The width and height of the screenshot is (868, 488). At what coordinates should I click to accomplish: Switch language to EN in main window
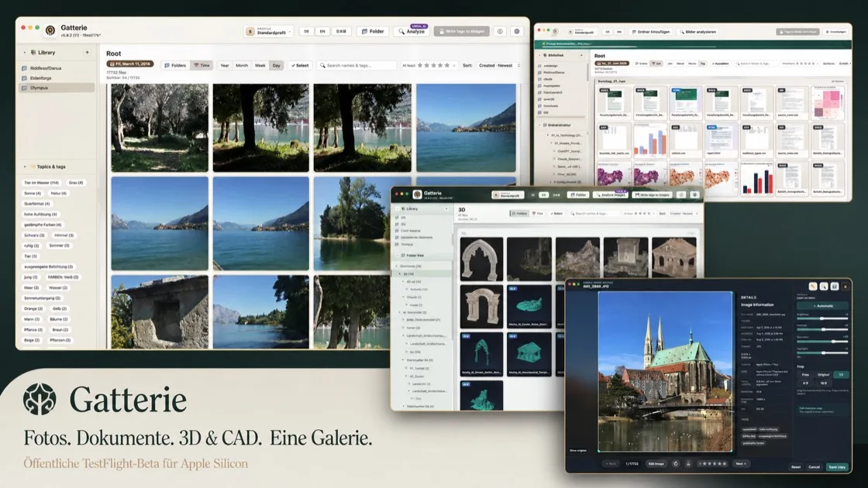(x=322, y=32)
